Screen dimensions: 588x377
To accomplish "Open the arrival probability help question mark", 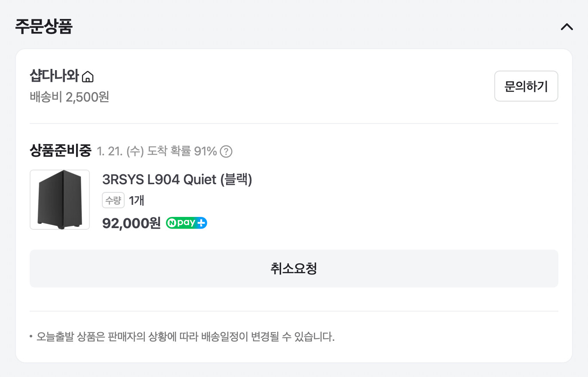I will (x=226, y=151).
